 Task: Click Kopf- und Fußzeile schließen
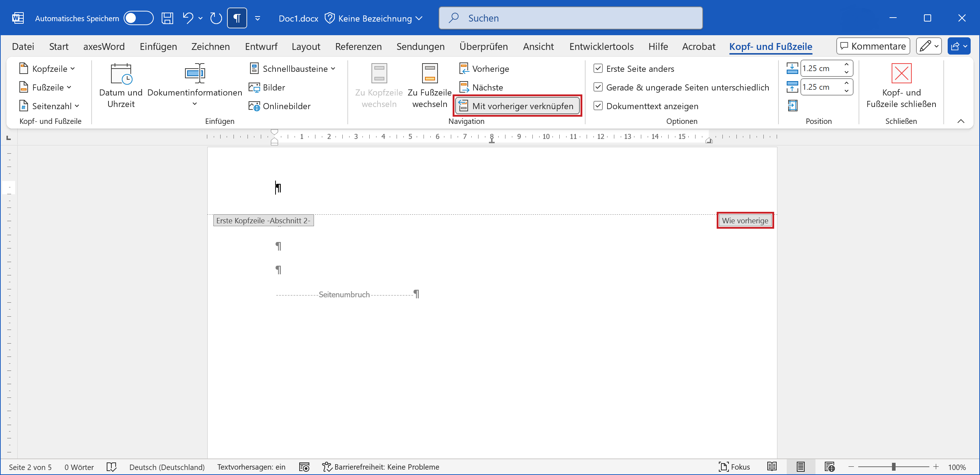pyautogui.click(x=901, y=86)
